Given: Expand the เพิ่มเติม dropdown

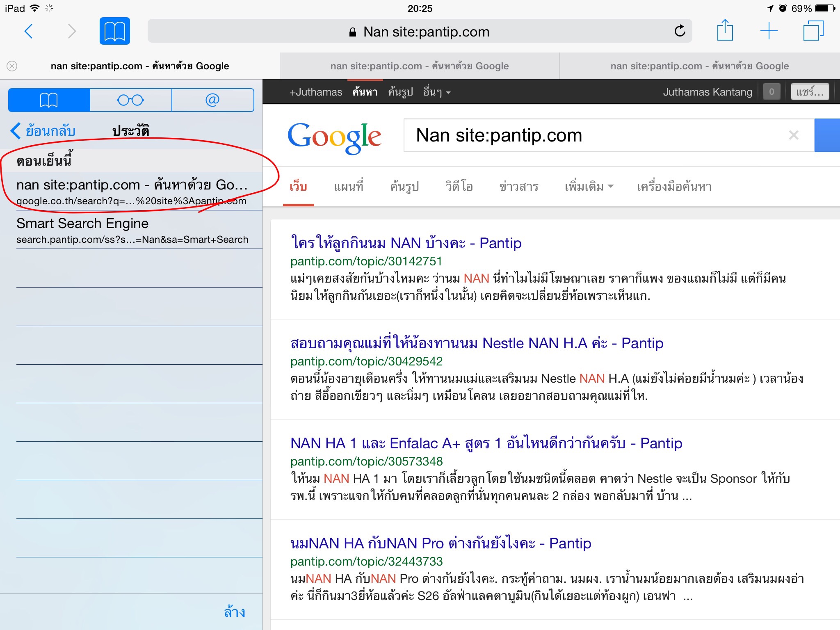Looking at the screenshot, I should point(589,187).
